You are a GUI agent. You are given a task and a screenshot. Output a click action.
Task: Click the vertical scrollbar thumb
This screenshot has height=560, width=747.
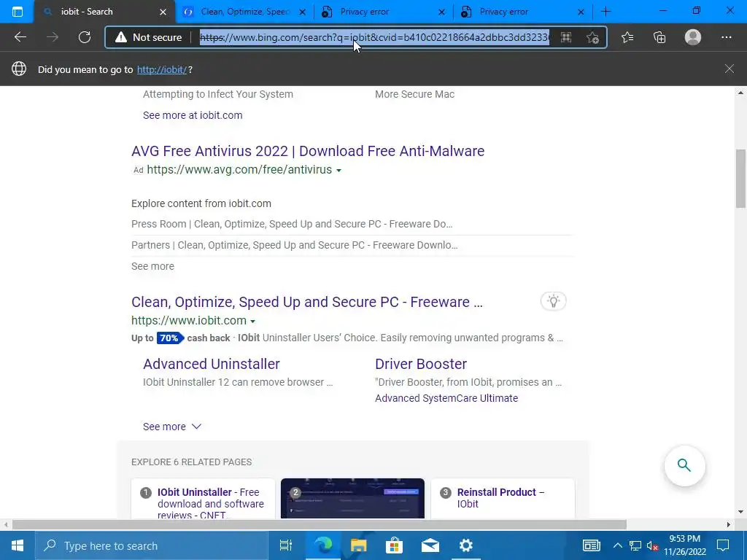click(740, 179)
